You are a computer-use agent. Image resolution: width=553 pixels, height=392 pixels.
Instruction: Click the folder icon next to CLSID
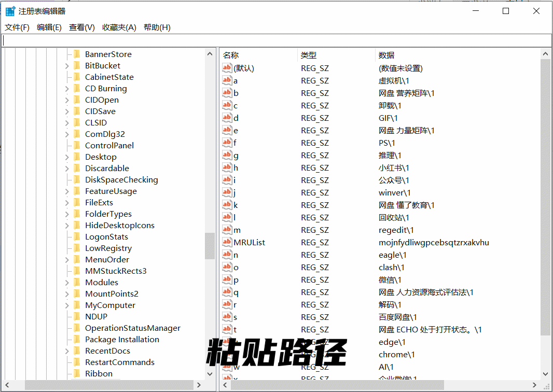click(x=77, y=123)
